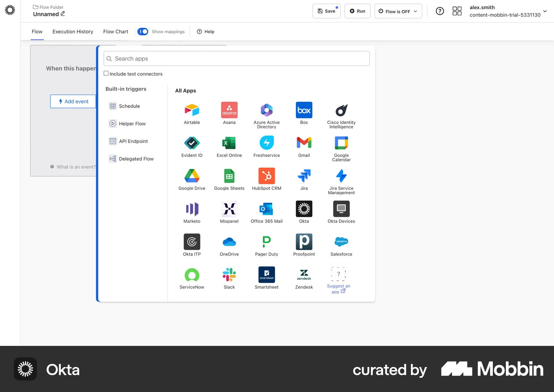The image size is (554, 392).
Task: Open the Gmail connector icon
Action: 304,143
